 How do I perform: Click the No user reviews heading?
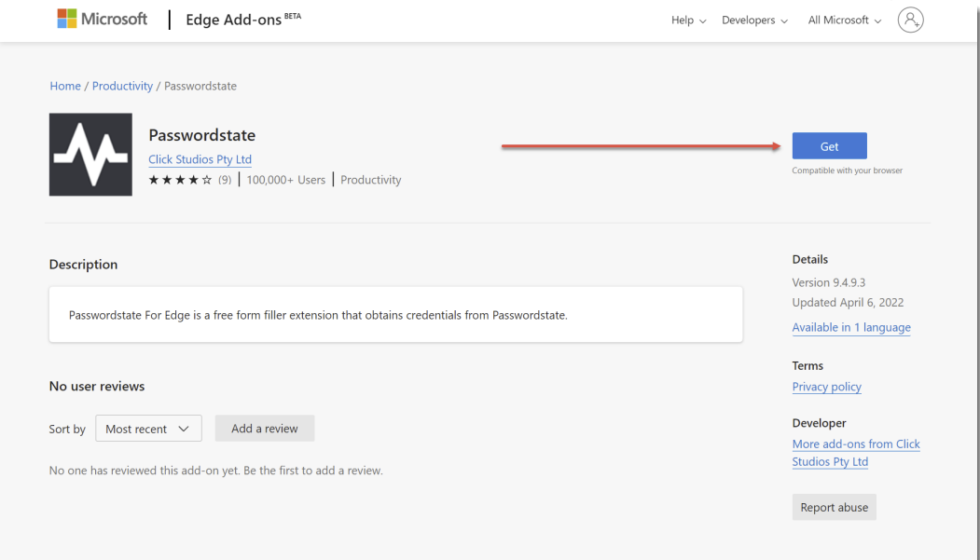point(97,386)
